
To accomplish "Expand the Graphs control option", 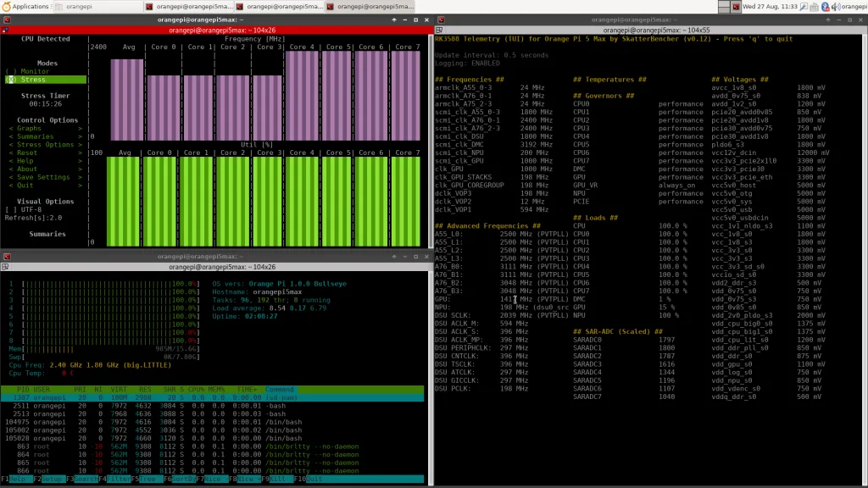I will [29, 129].
